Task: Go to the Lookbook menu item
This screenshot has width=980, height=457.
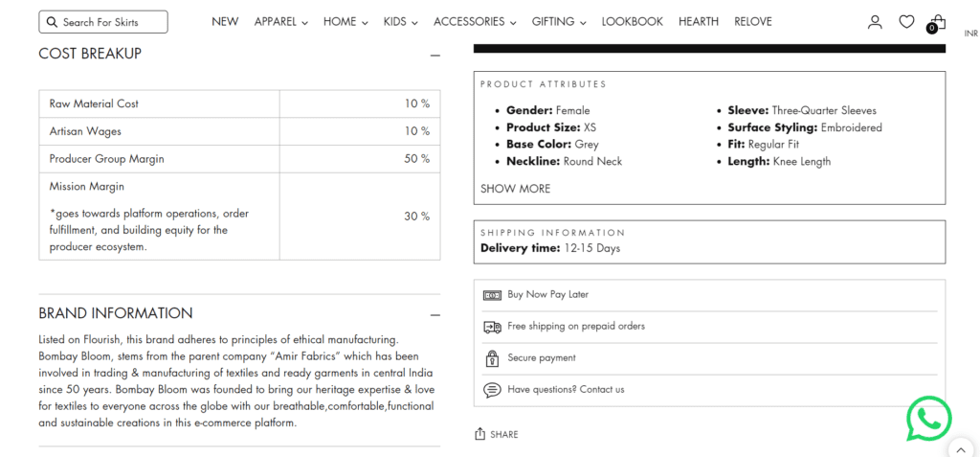Action: click(633, 22)
